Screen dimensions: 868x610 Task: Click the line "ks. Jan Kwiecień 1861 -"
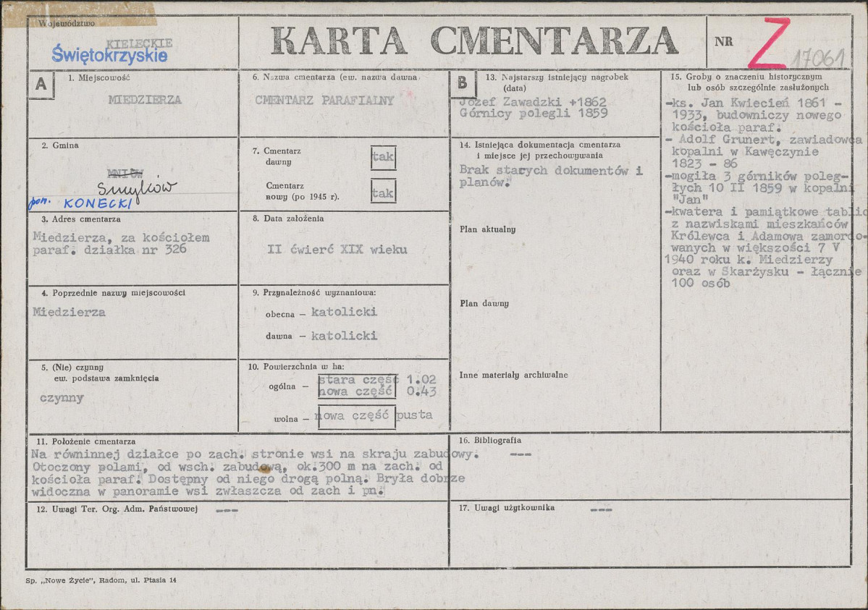coord(754,103)
